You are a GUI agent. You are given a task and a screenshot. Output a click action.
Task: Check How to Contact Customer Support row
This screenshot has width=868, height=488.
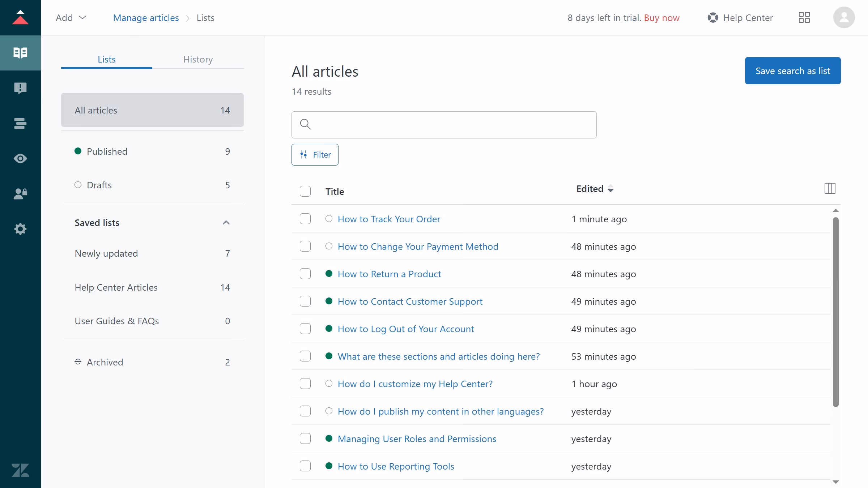tap(305, 301)
